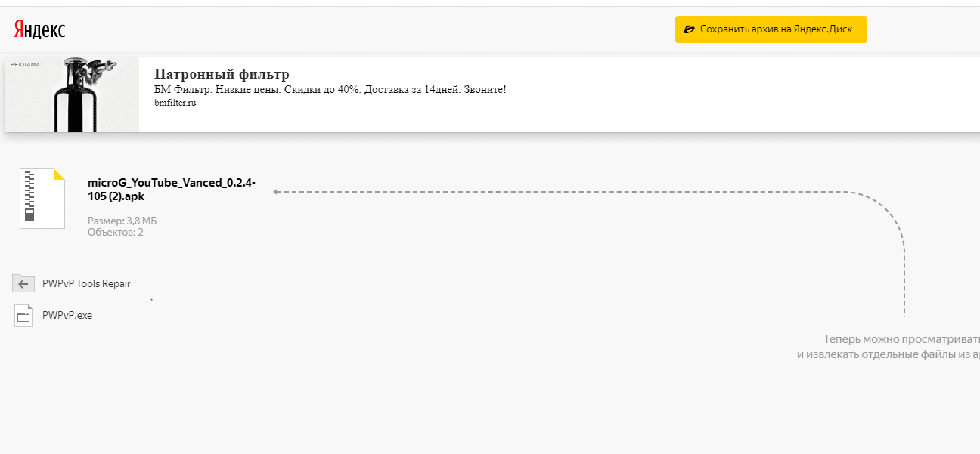Image resolution: width=980 pixels, height=454 pixels.
Task: Click the back arrow folder icon
Action: click(23, 283)
